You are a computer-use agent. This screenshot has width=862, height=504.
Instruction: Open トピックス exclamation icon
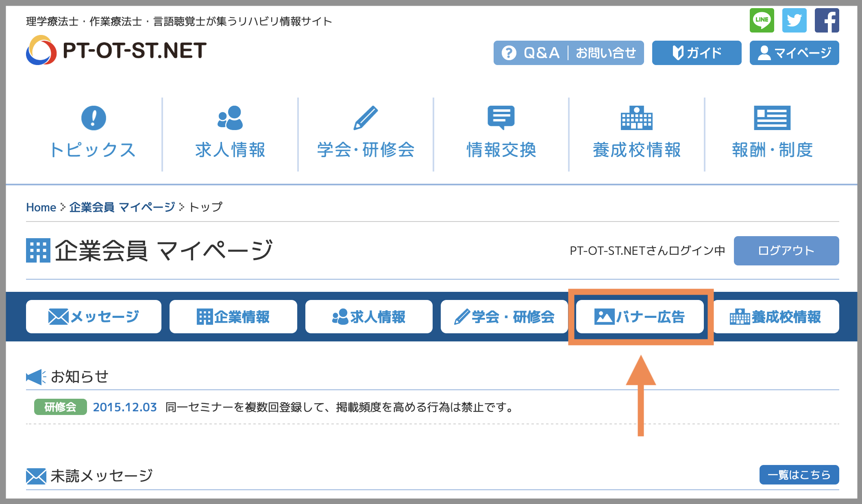94,118
